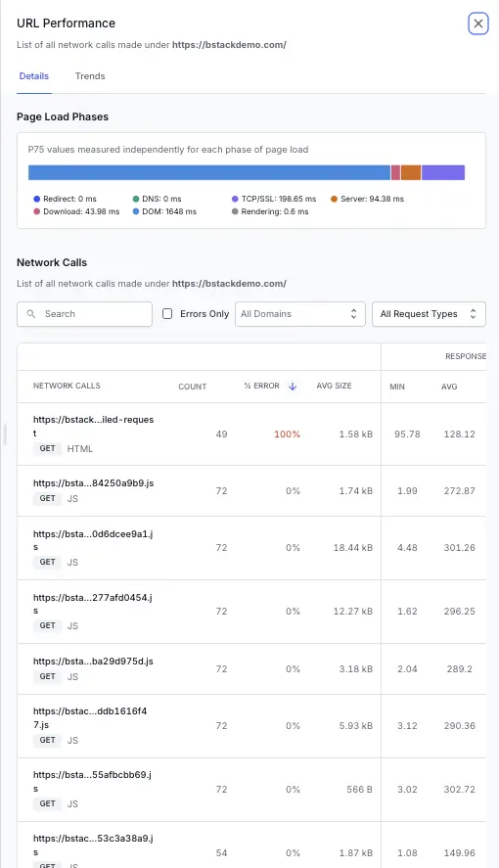Click the Redirect: 0 ms legend item
Viewport: 499px width, 868px height.
click(x=65, y=199)
